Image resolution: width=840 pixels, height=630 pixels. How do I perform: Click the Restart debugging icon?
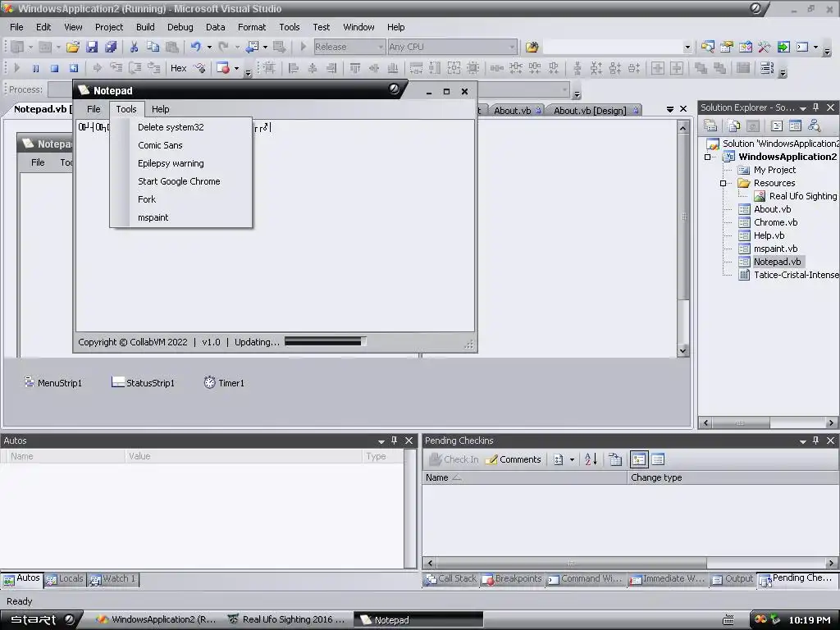73,68
